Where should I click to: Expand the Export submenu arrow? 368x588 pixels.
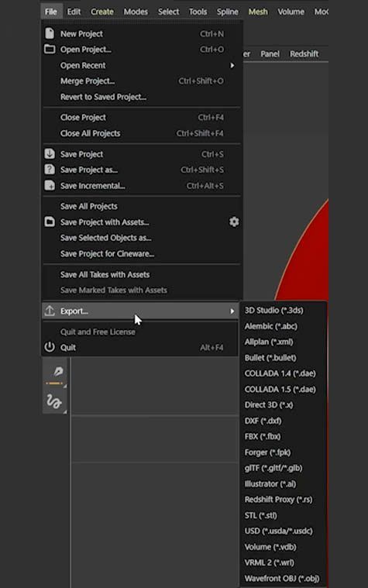[232, 311]
